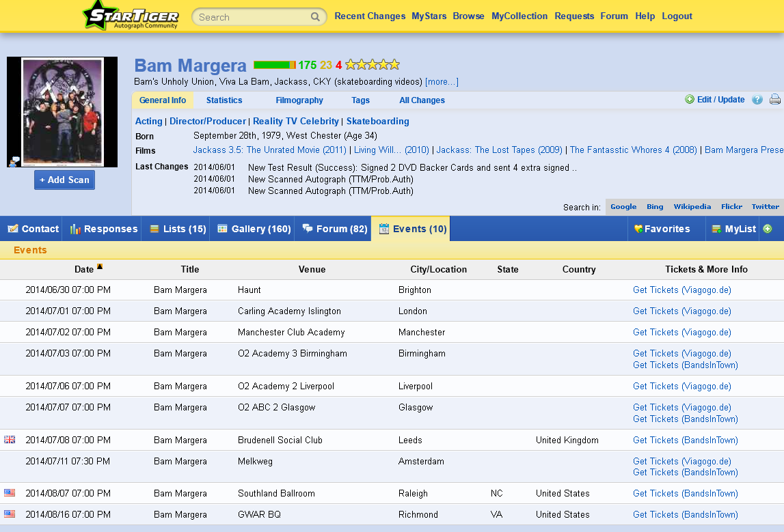The width and height of the screenshot is (784, 532).
Task: Select the General Info tab
Action: pyautogui.click(x=163, y=100)
